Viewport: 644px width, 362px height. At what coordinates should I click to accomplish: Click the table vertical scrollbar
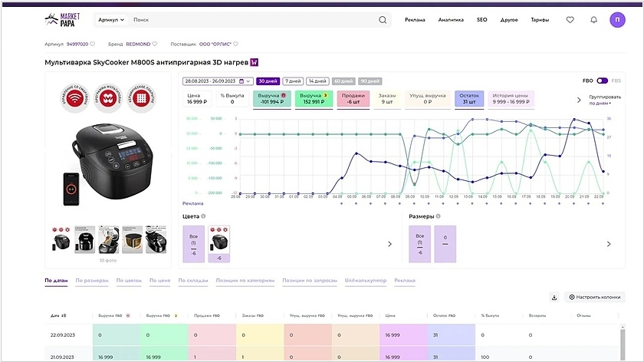tap(623, 343)
